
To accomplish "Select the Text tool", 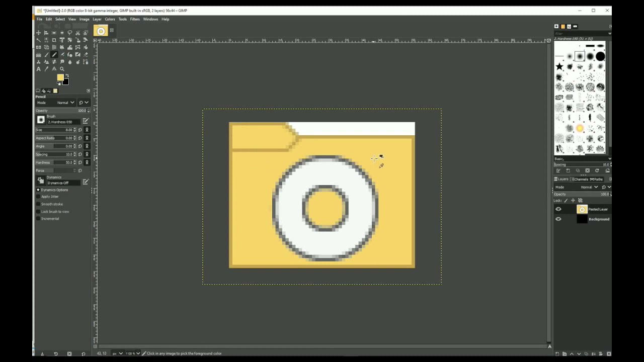I will click(x=38, y=69).
